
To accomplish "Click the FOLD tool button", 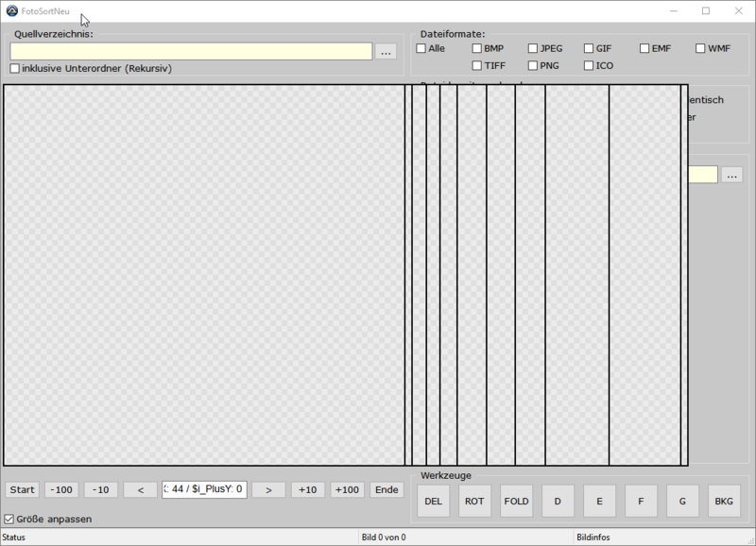I will click(x=516, y=501).
